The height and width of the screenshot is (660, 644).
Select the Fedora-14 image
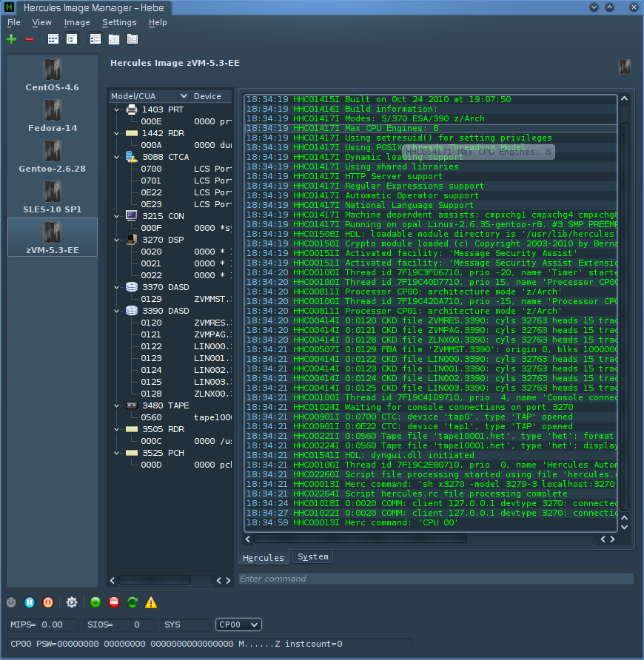(53, 116)
